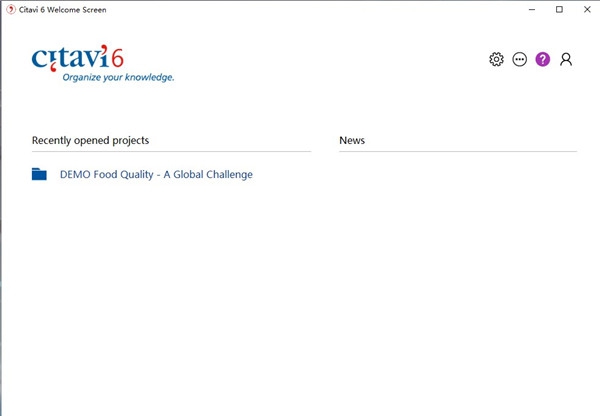Click the 'Organize your knowledge.' tagline

click(118, 77)
